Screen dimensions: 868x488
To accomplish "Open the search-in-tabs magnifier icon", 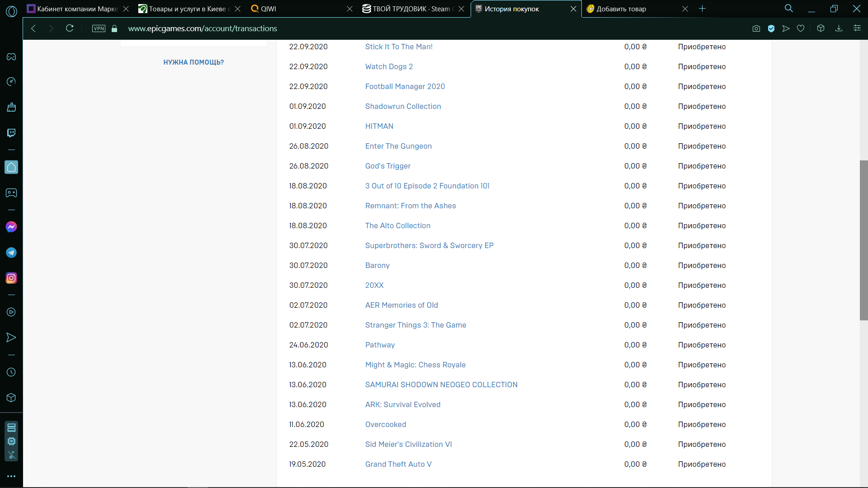I will point(789,9).
